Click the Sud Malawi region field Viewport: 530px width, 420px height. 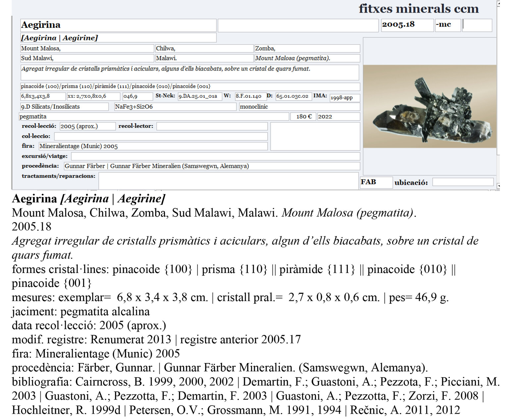coord(87,58)
